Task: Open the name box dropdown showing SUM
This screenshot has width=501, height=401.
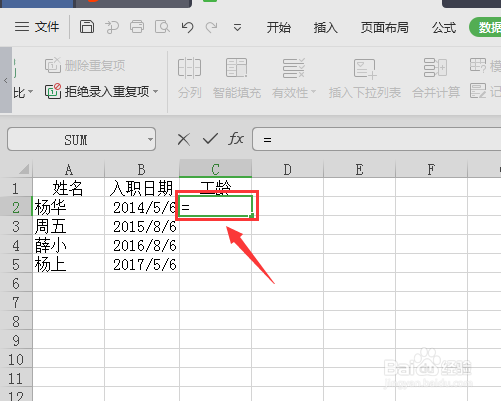Action: pos(150,139)
